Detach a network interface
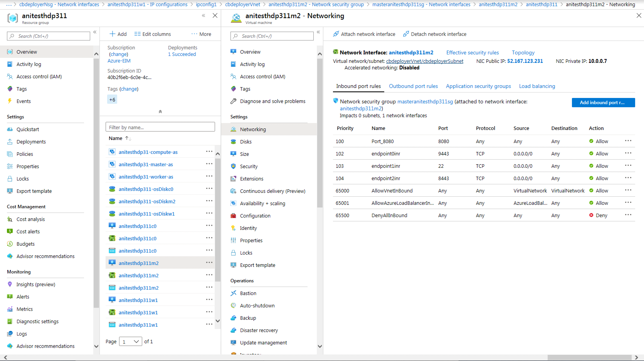This screenshot has width=644, height=361. (439, 34)
